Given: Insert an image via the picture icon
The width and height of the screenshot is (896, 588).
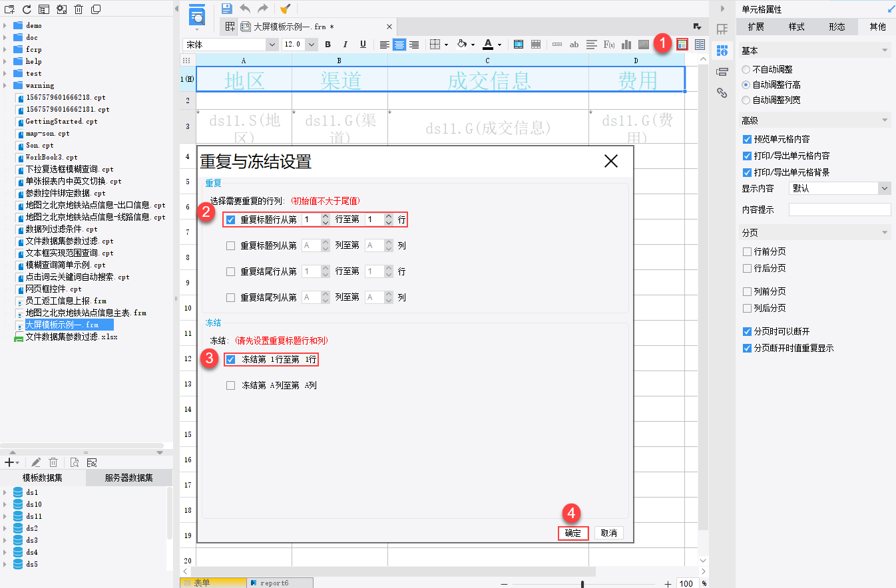Looking at the screenshot, I should click(x=643, y=45).
